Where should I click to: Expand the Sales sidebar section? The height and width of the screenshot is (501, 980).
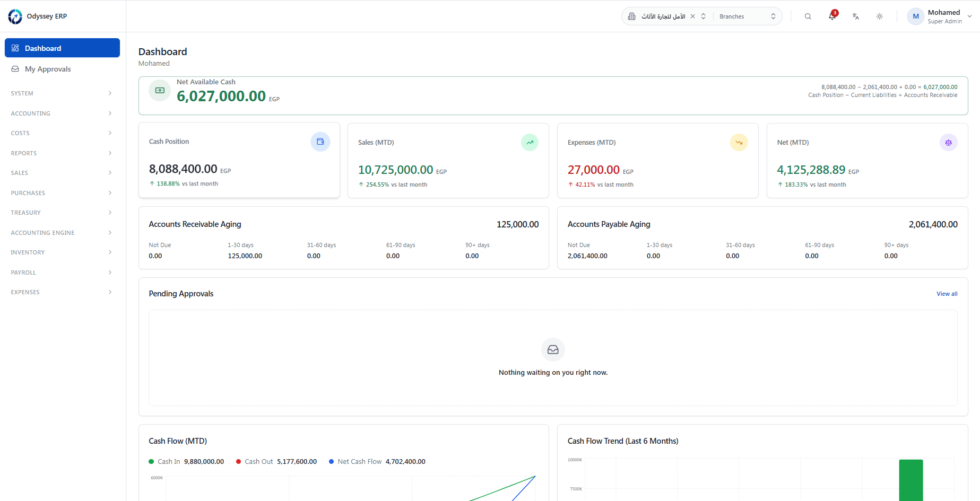tap(62, 173)
